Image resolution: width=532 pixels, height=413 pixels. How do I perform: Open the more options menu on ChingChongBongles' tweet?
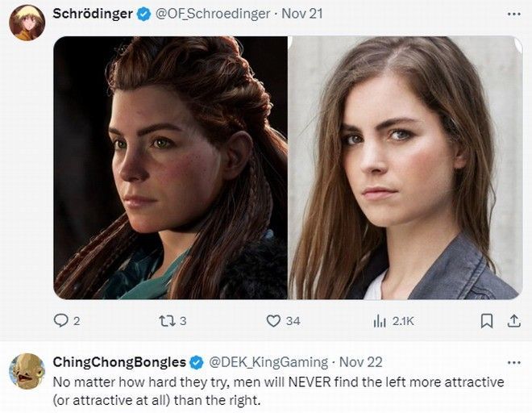[513, 361]
